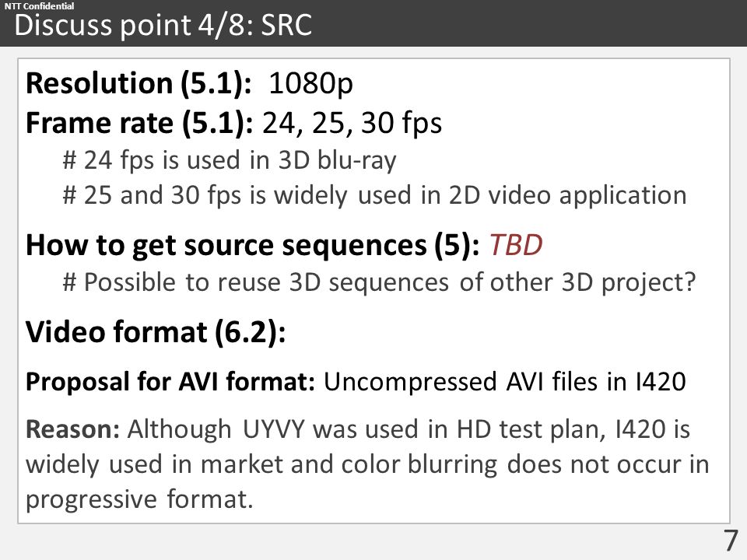Click the slide number 7
The width and height of the screenshot is (747, 560).
click(731, 541)
